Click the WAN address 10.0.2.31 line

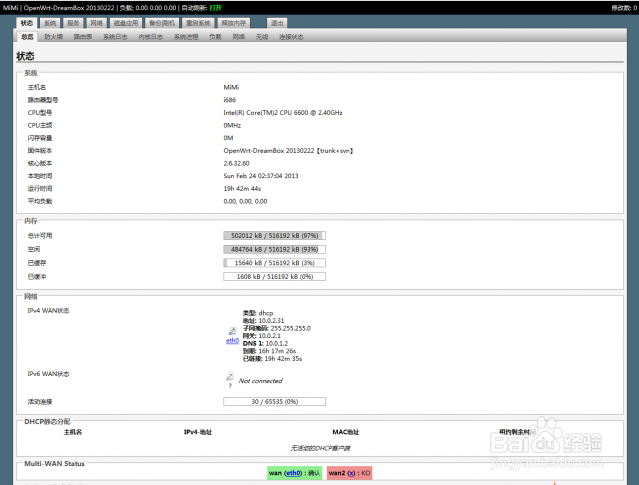[x=263, y=320]
